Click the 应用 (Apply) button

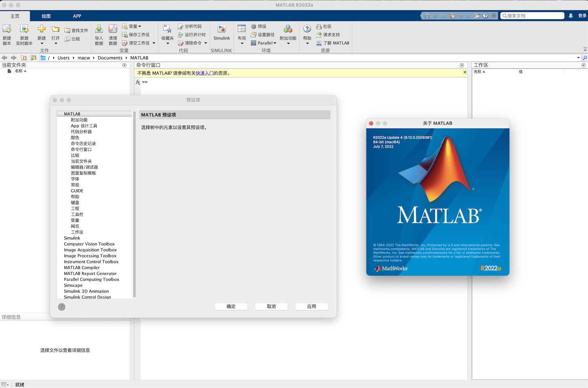click(x=312, y=306)
